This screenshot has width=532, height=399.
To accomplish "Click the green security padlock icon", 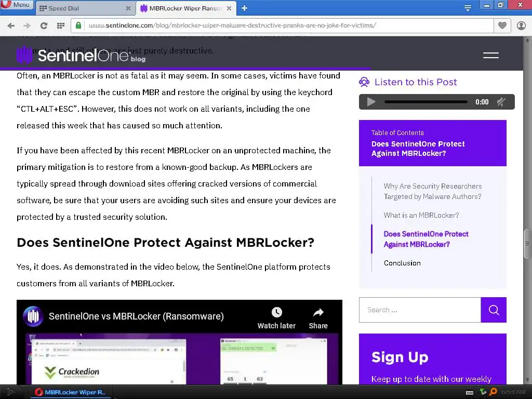I will pos(78,25).
